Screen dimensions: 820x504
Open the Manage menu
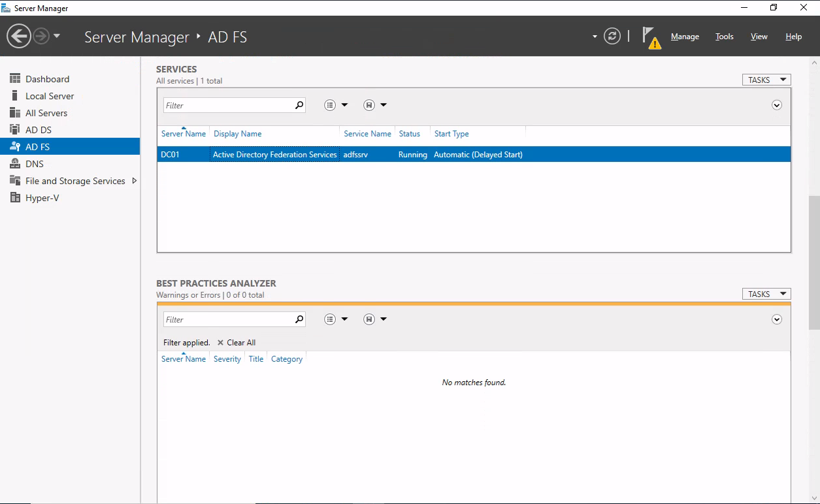click(685, 37)
